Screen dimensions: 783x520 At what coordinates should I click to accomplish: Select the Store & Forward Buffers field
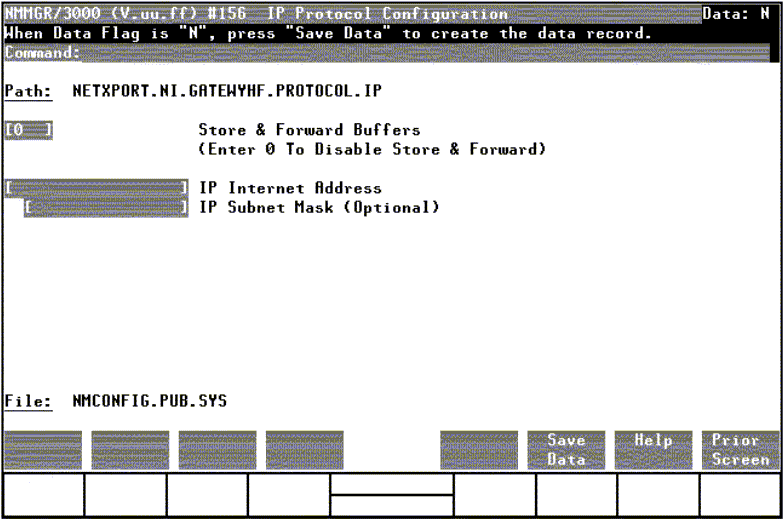coord(28,130)
